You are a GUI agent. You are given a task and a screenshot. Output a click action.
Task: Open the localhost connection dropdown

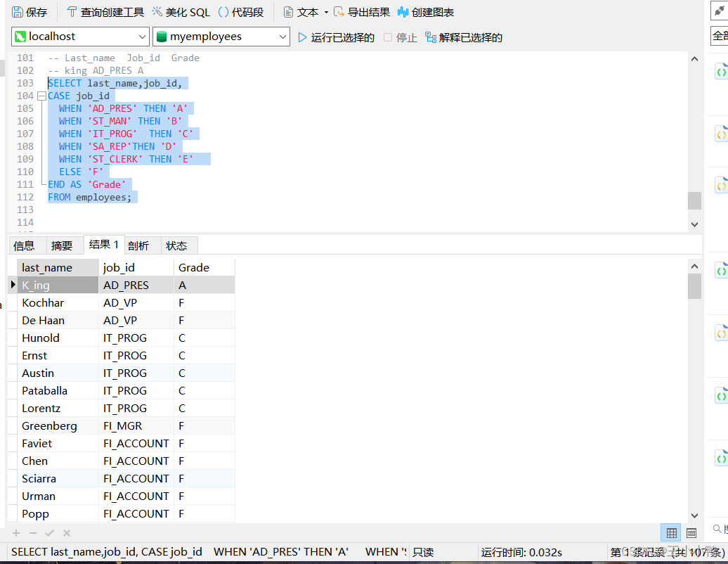point(80,37)
